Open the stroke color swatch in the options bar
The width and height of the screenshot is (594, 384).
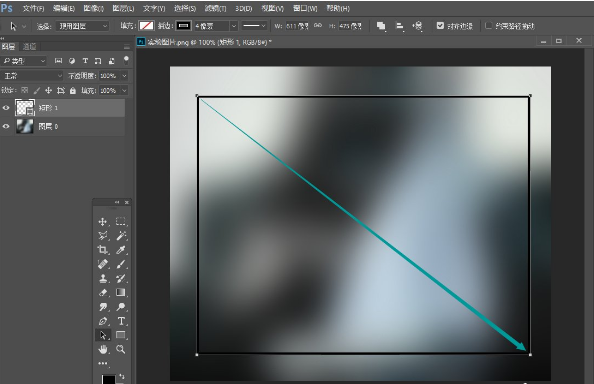click(183, 26)
